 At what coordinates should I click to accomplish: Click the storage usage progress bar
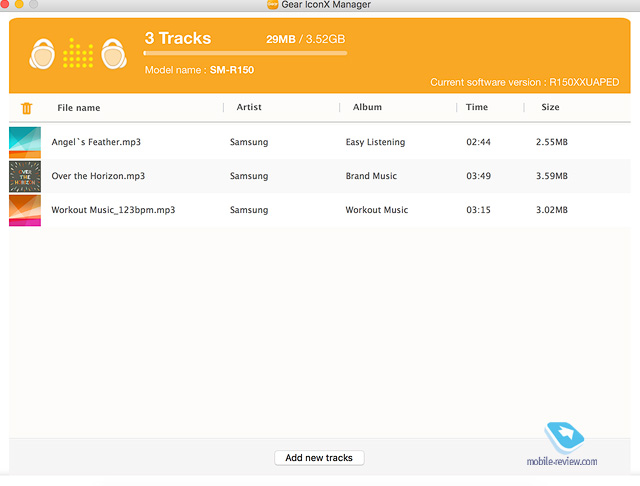(245, 53)
